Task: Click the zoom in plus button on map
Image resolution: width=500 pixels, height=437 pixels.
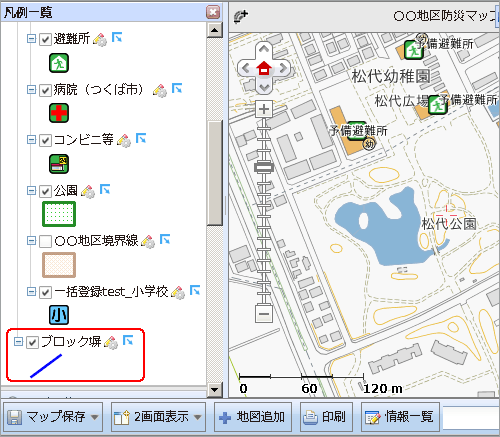Action: (264, 109)
